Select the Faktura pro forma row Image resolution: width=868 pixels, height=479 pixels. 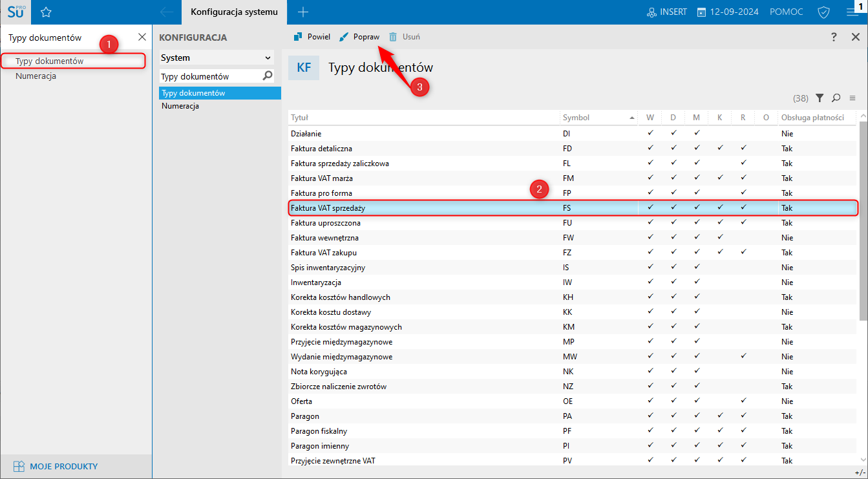pyautogui.click(x=573, y=193)
